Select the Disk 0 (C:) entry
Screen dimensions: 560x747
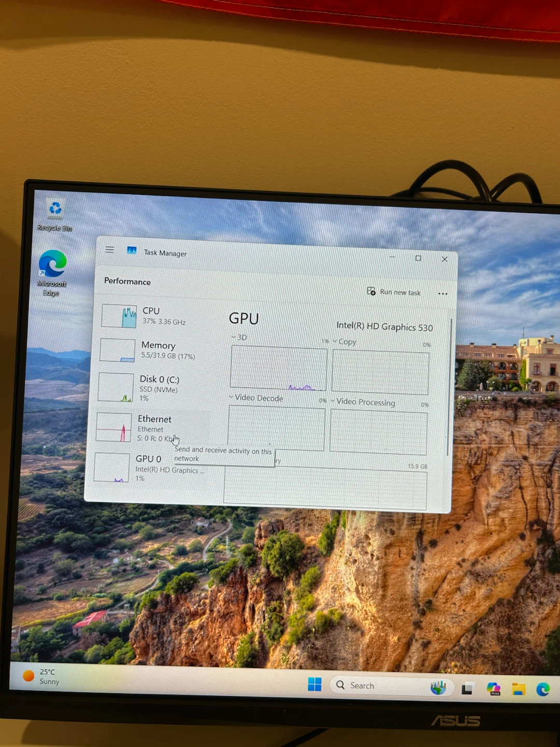(x=152, y=388)
